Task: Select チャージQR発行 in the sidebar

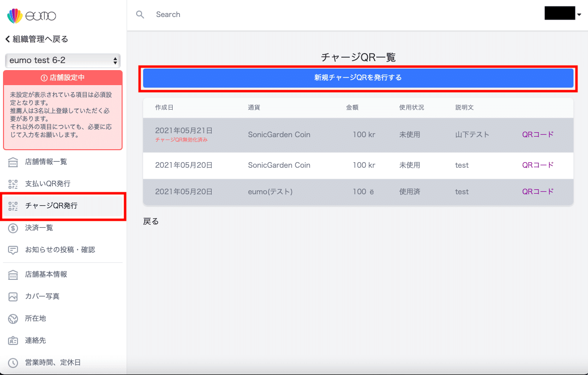Action: pyautogui.click(x=63, y=206)
